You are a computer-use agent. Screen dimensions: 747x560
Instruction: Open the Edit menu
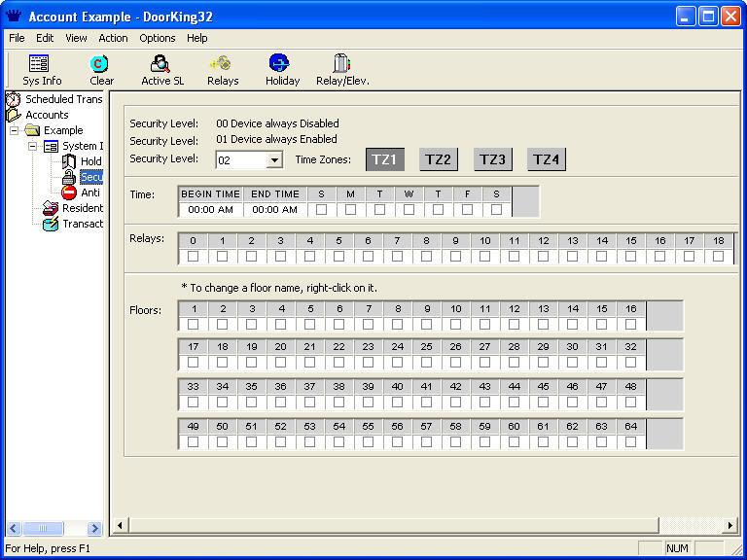(45, 38)
